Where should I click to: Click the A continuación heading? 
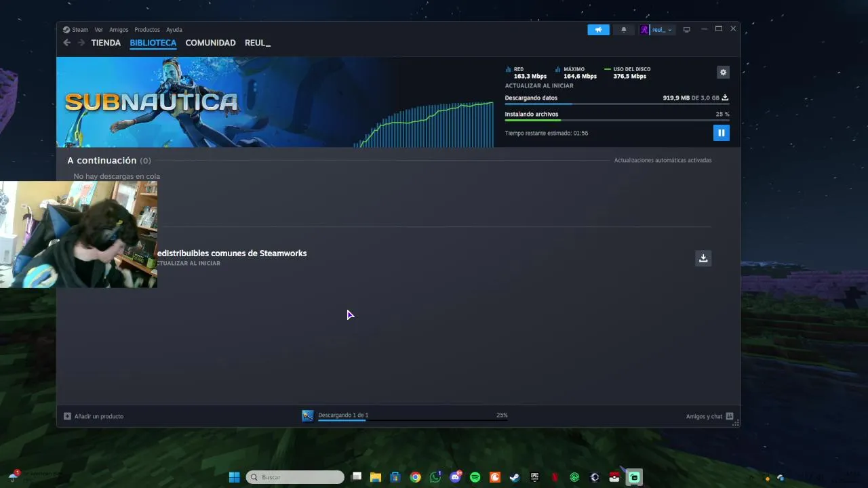click(x=102, y=161)
